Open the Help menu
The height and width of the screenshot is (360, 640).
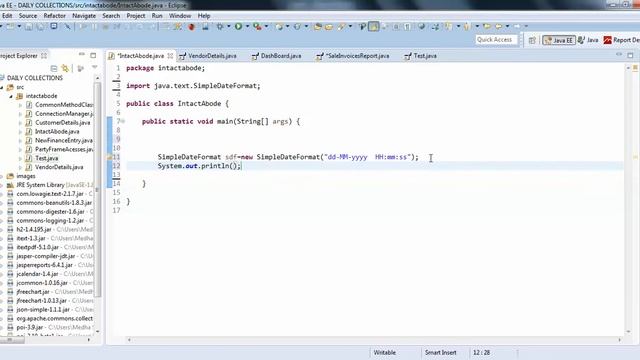pos(204,16)
